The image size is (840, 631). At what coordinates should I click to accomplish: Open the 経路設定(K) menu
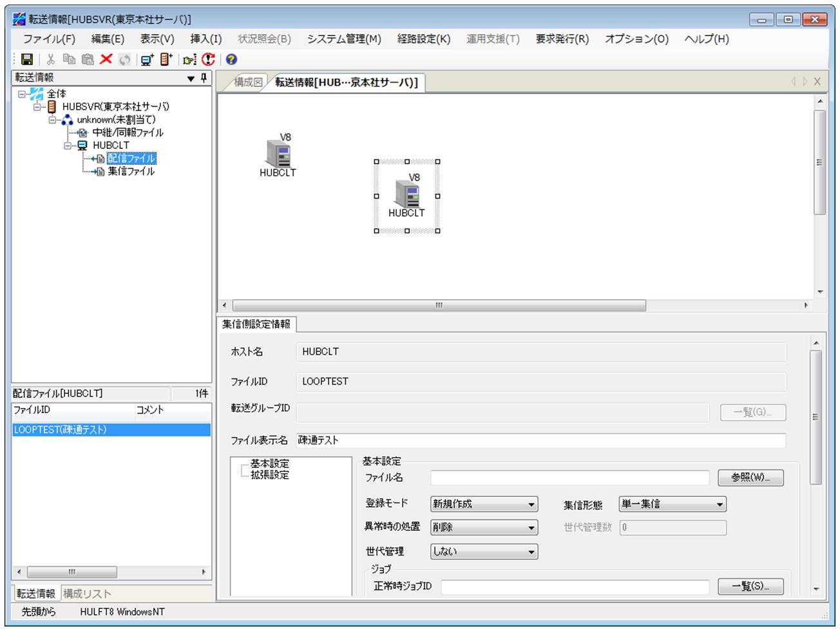(424, 39)
